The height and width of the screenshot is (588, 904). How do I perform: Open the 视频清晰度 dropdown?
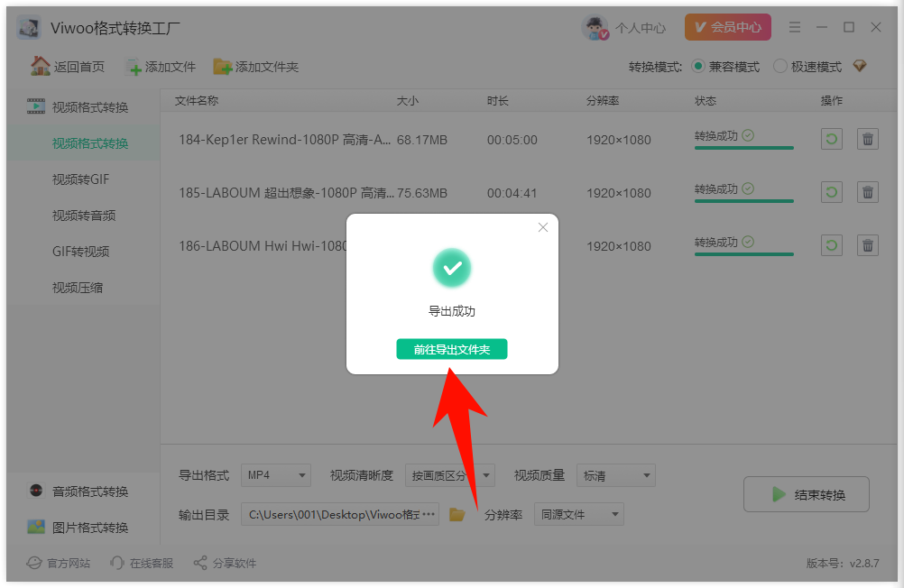click(x=449, y=475)
